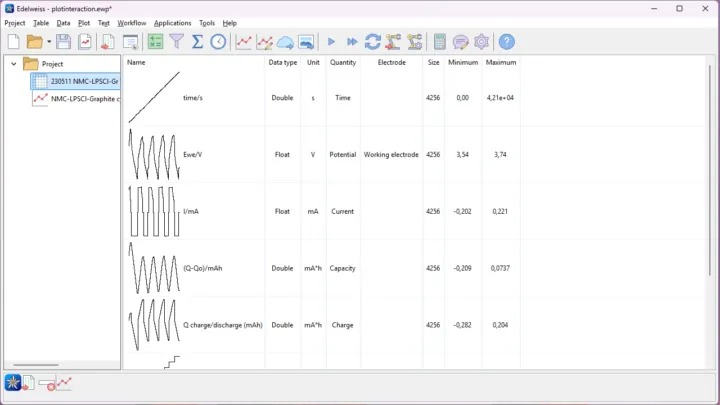Collapse the Project tree node
720x405 pixels.
point(14,64)
